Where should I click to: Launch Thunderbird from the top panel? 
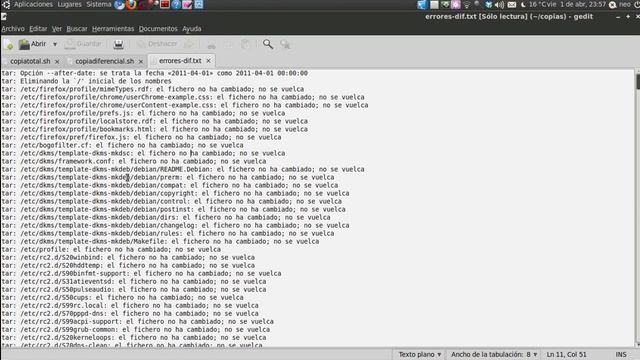(x=119, y=5)
